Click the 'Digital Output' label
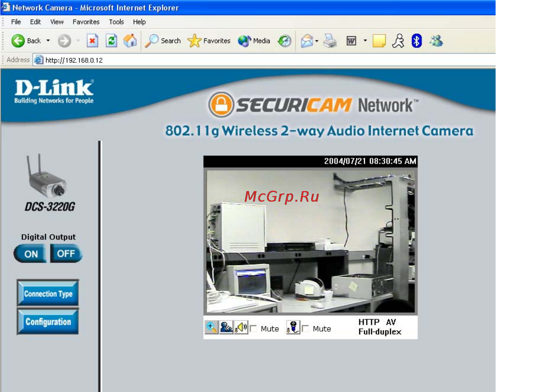 pyautogui.click(x=48, y=237)
